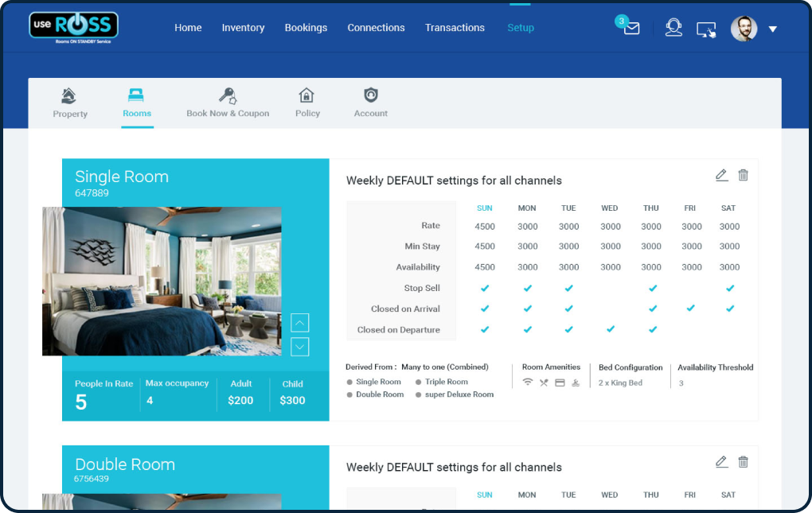The image size is (812, 513).
Task: Toggle Single Room Closed on Departure for Monday
Action: coord(527,329)
